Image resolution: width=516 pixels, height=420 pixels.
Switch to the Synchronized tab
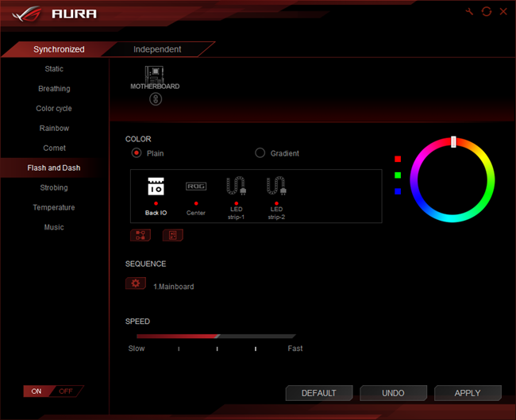click(x=59, y=49)
